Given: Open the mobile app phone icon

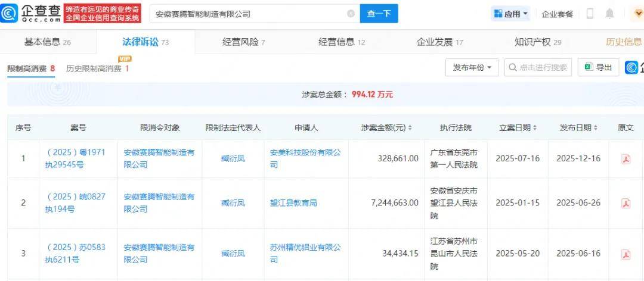Looking at the screenshot, I should click(590, 14).
